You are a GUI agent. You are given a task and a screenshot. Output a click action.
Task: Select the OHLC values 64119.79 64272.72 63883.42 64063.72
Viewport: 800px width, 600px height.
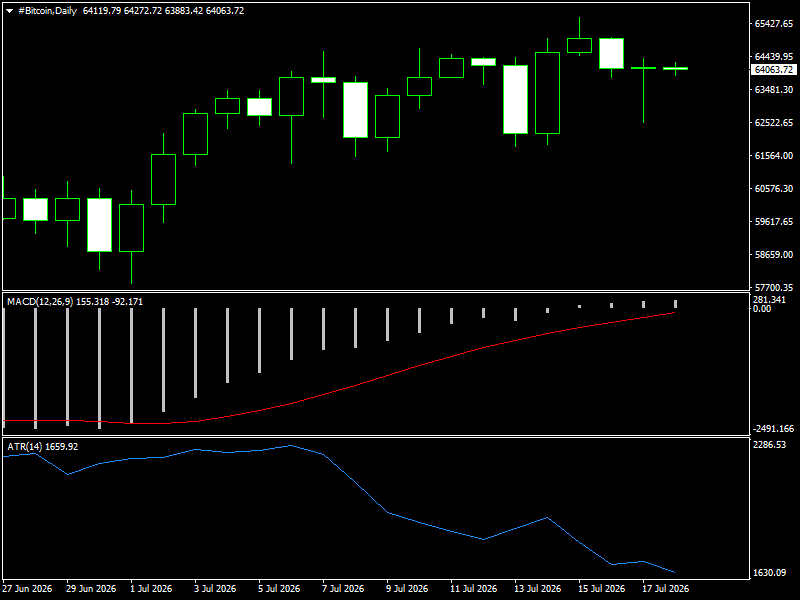tap(163, 11)
